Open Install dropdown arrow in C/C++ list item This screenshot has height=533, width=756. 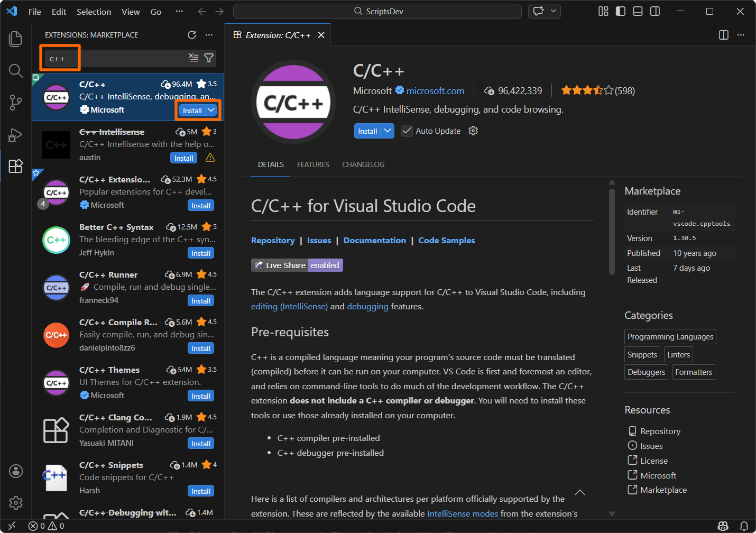[x=211, y=110]
